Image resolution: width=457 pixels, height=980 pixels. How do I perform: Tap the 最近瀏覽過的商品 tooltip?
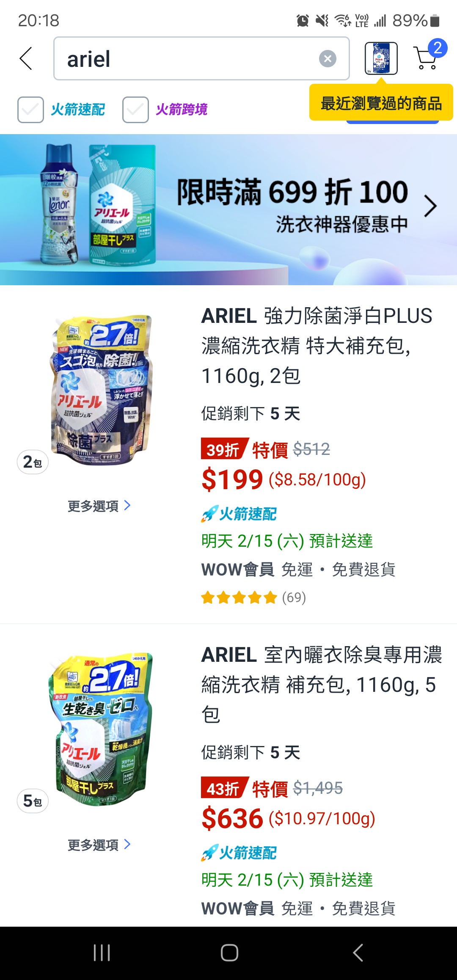coord(381,103)
